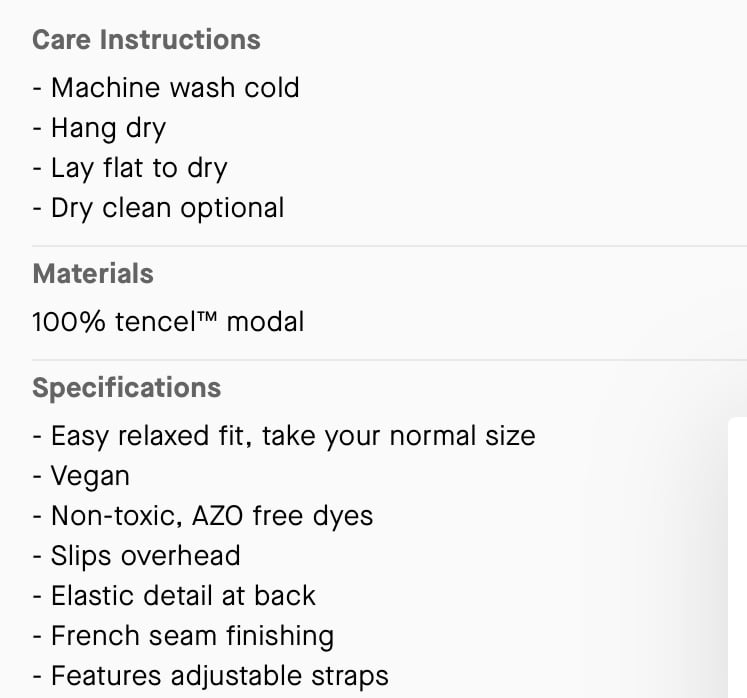Click the white panel at right edge
This screenshot has width=747, height=698.
[x=737, y=557]
